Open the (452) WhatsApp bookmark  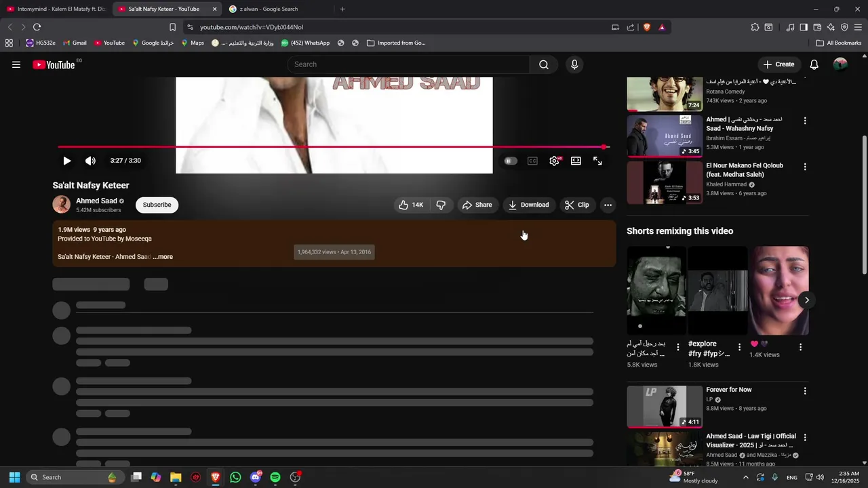coord(305,43)
